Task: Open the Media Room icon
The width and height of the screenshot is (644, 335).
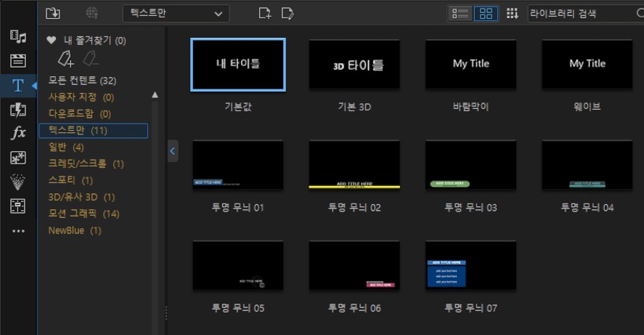Action: [18, 36]
